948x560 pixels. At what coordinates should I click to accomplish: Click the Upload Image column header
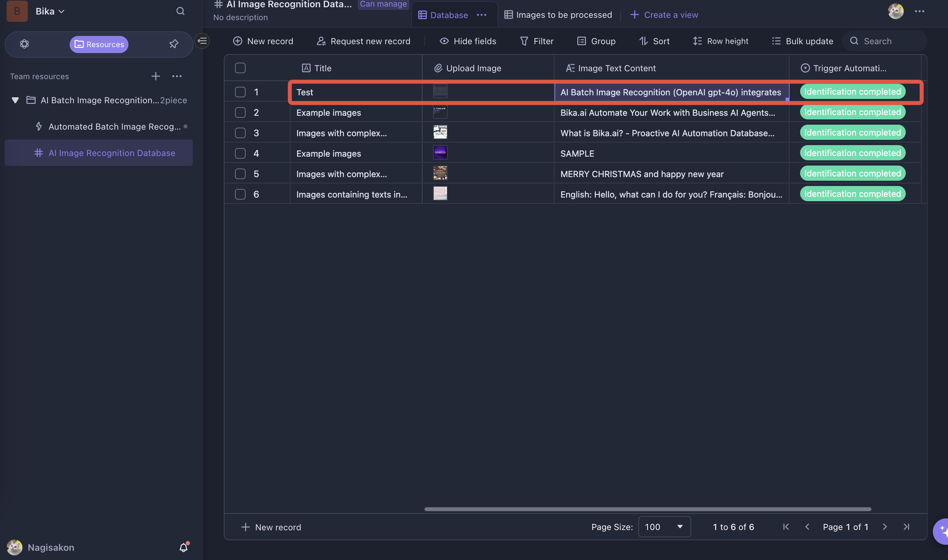pos(488,68)
